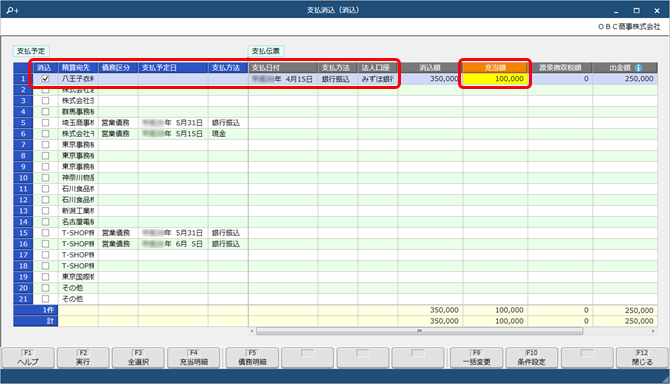Viewport: 670px width, 384px height.
Task: Click the 4月15日 payment date cell
Action: pyautogui.click(x=283, y=79)
